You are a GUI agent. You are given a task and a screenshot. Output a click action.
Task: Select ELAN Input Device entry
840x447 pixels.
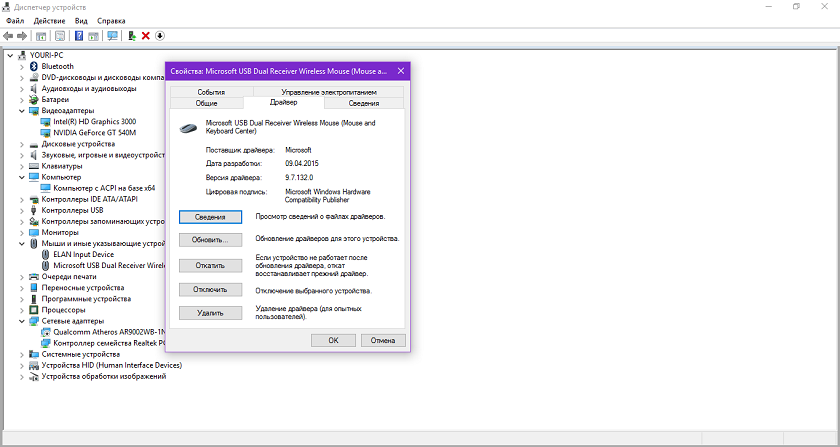(84, 255)
